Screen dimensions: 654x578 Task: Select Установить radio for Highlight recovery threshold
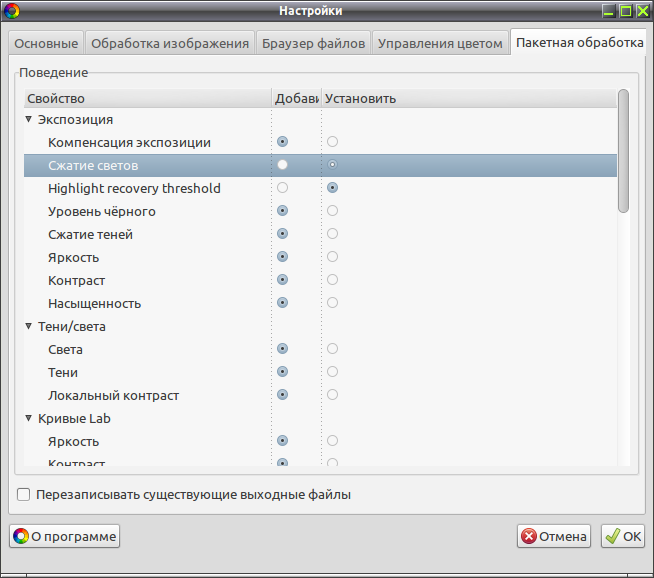click(332, 188)
